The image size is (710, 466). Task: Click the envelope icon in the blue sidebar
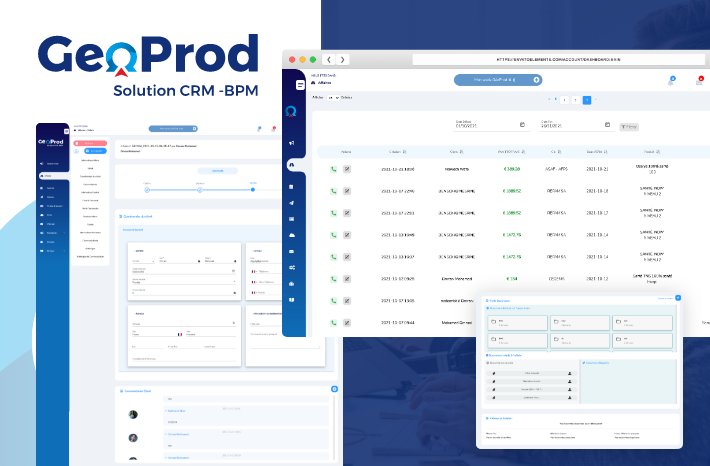pos(291,218)
